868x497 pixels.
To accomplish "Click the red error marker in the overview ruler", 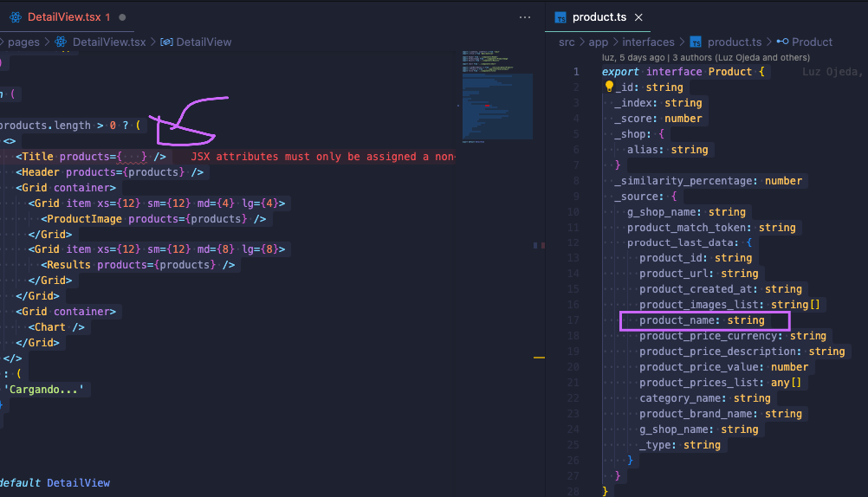I will [542, 245].
